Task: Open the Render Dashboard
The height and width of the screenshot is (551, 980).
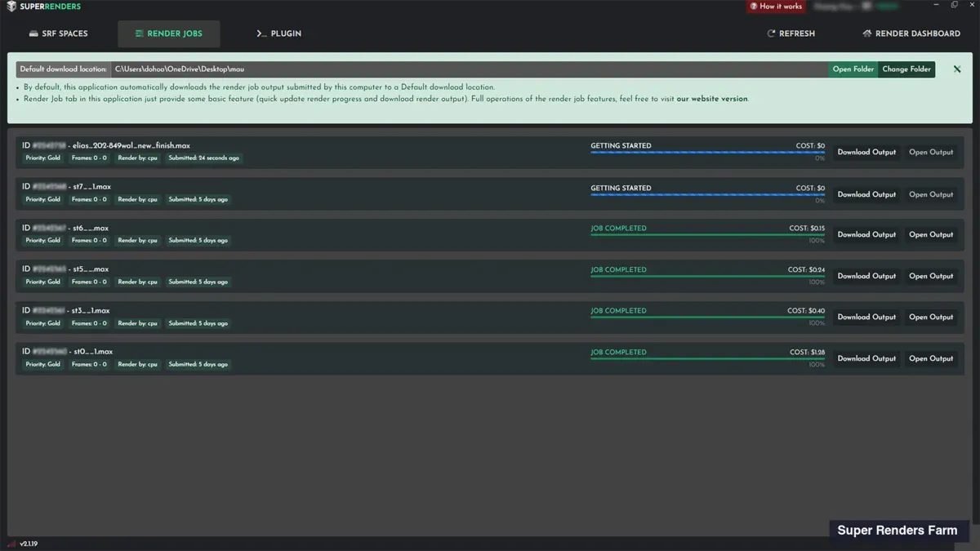Action: [911, 33]
